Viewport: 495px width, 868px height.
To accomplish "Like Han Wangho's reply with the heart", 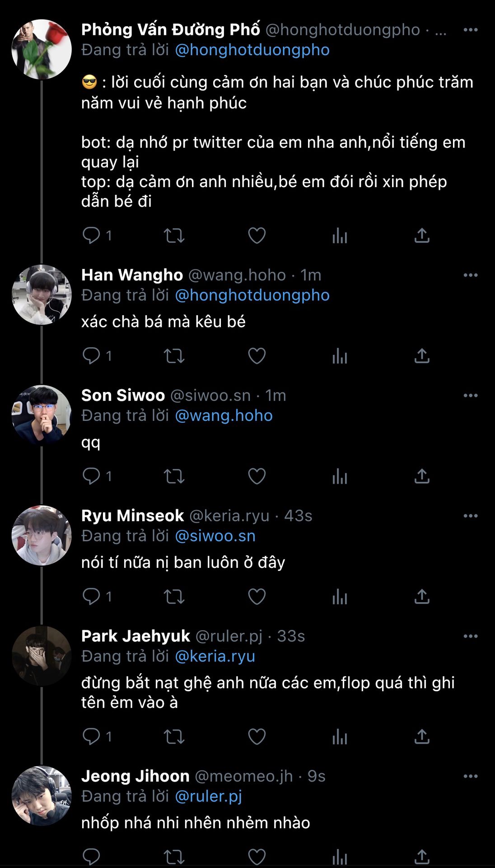I will pyautogui.click(x=257, y=356).
